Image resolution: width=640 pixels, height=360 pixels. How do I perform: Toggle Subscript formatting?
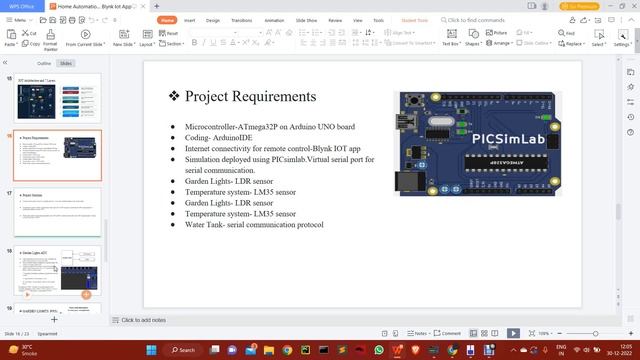pyautogui.click(x=256, y=42)
